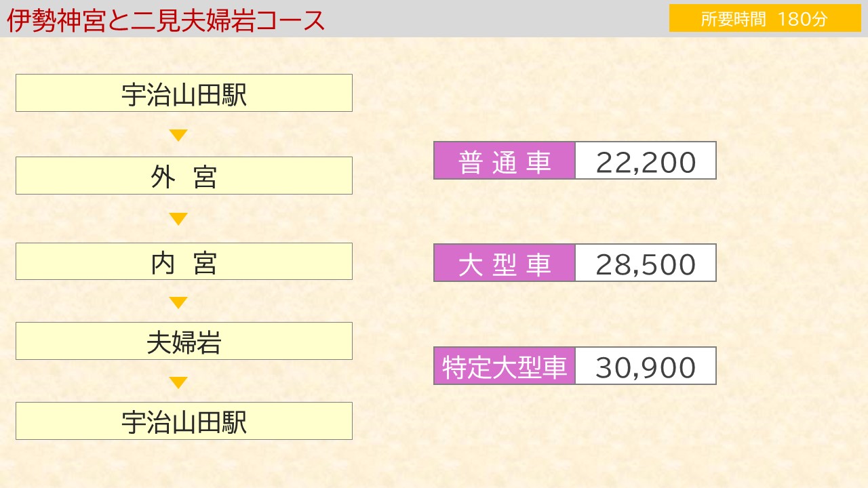Click the 伊勢神宮と二見夫婦岩コース title
This screenshot has width=868, height=488.
[x=165, y=20]
